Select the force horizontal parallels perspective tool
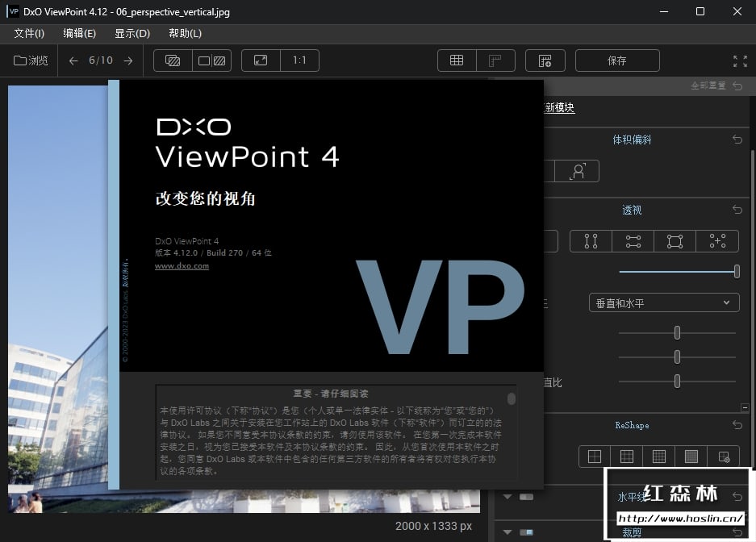The height and width of the screenshot is (542, 756). pyautogui.click(x=633, y=241)
